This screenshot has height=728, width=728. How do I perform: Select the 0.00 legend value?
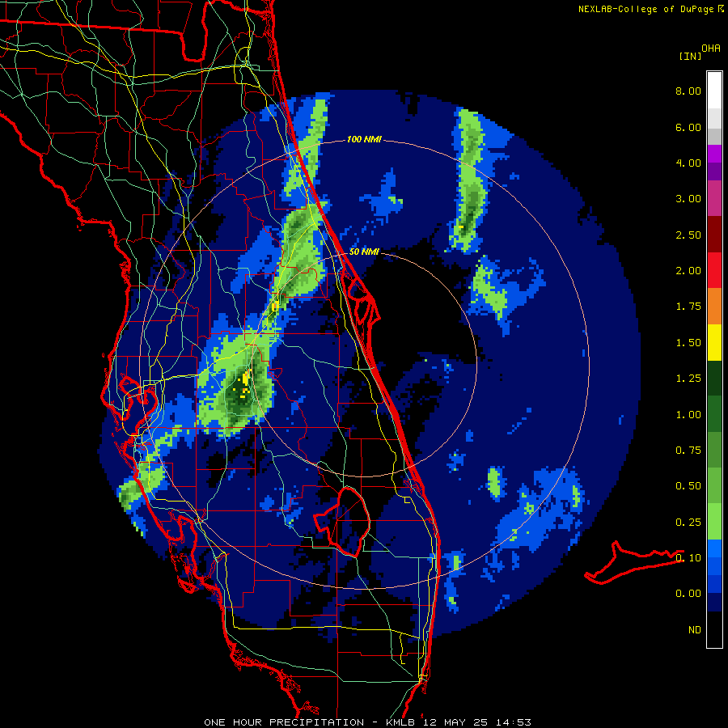(x=688, y=594)
